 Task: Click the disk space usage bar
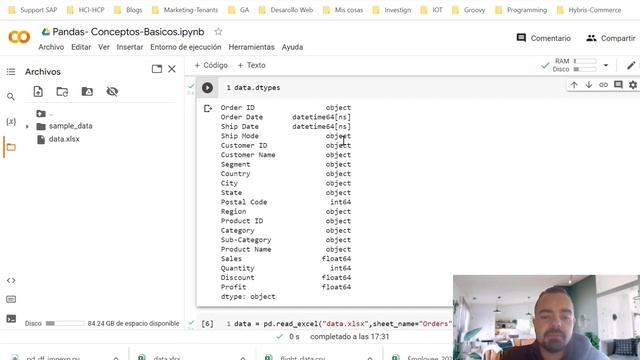tap(65, 323)
